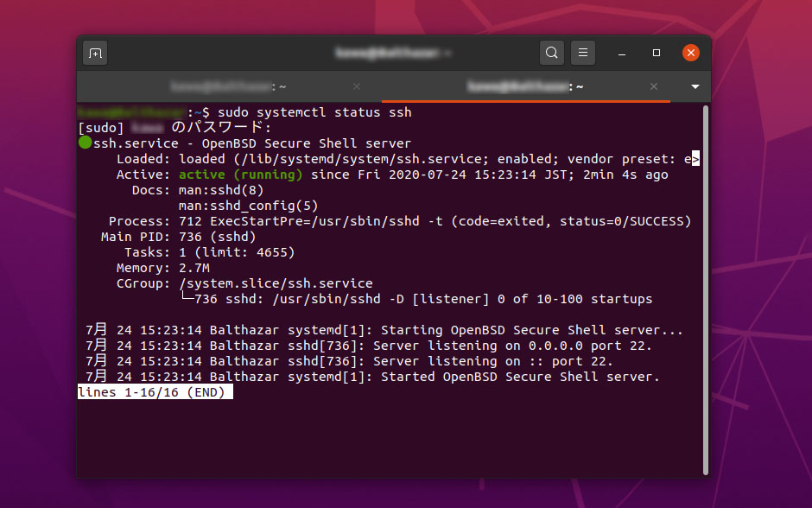812x508 pixels.
Task: Click "ssh.service - OpenBSD Secure Shell server" line
Action: click(251, 143)
